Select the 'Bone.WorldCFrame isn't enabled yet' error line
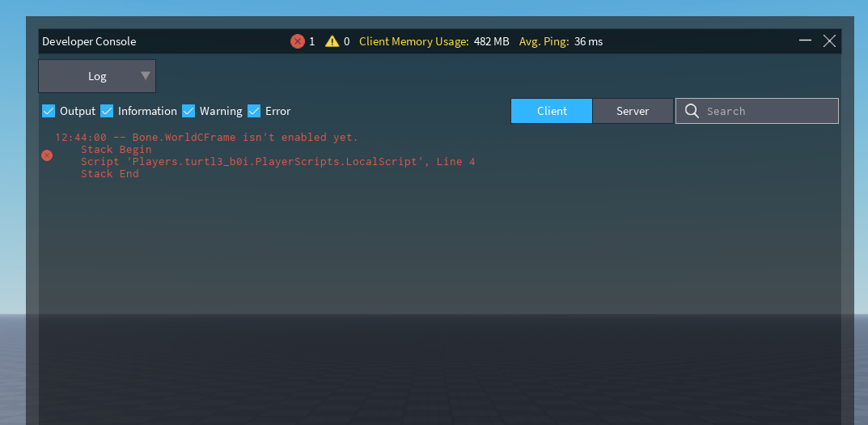The width and height of the screenshot is (868, 425). (206, 138)
